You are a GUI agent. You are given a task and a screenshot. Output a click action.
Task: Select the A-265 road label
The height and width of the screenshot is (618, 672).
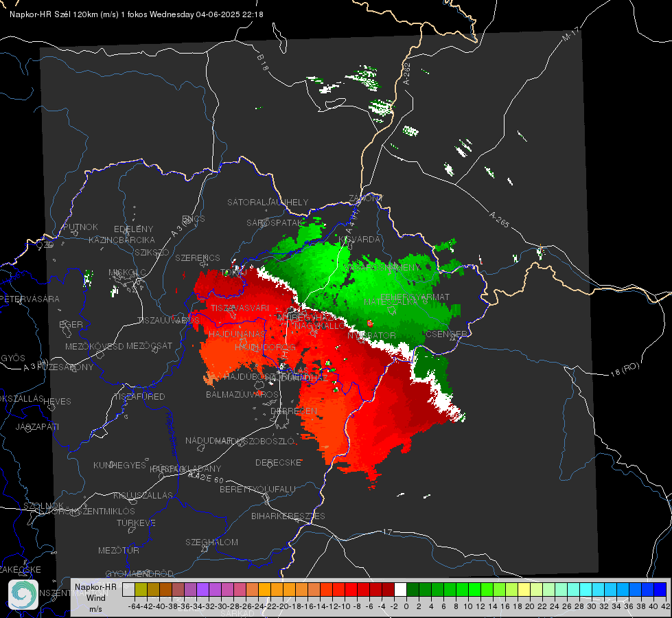499,219
